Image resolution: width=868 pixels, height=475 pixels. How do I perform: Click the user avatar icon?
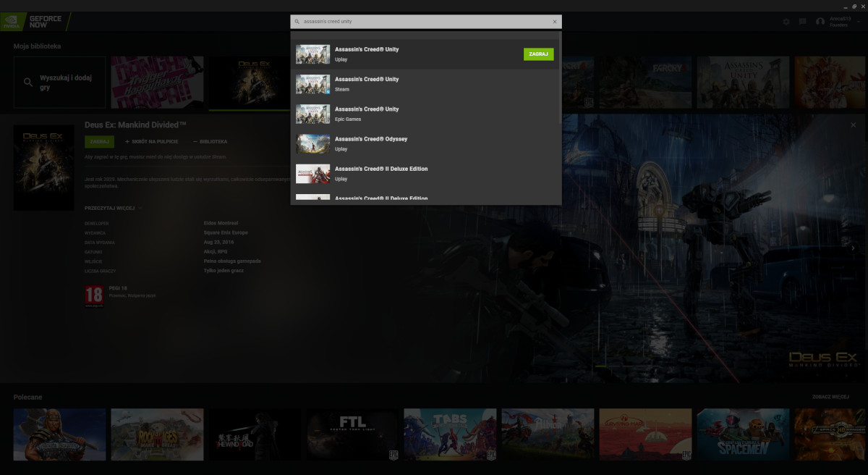click(820, 22)
